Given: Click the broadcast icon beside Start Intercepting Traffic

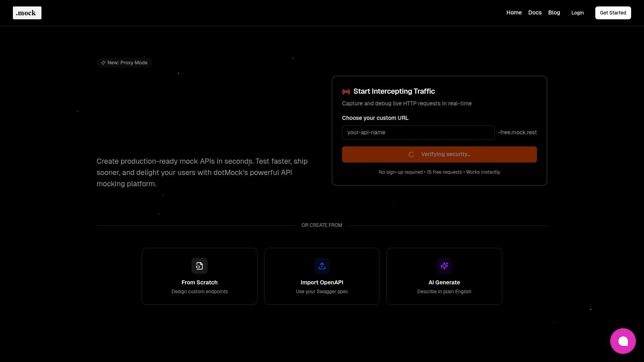Looking at the screenshot, I should point(346,91).
